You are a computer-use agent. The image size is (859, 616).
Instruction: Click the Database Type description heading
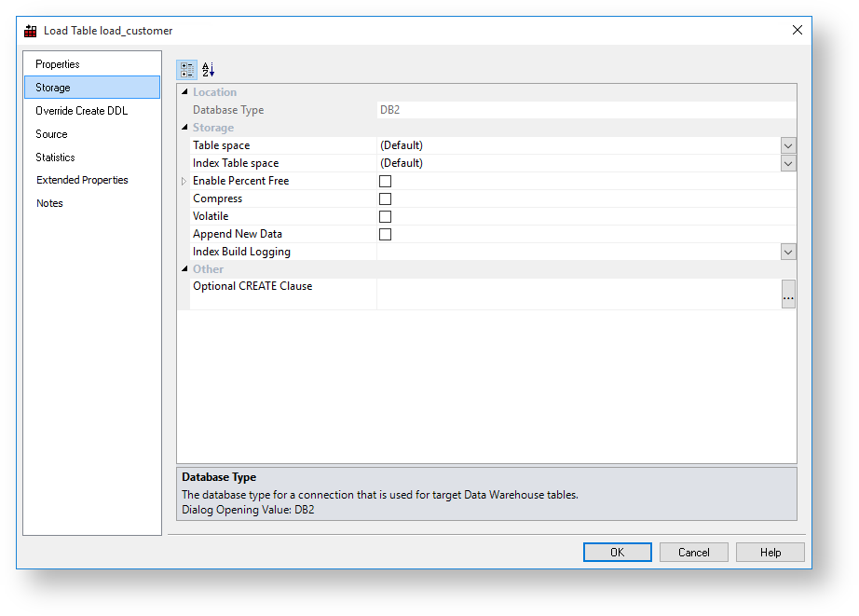(219, 477)
